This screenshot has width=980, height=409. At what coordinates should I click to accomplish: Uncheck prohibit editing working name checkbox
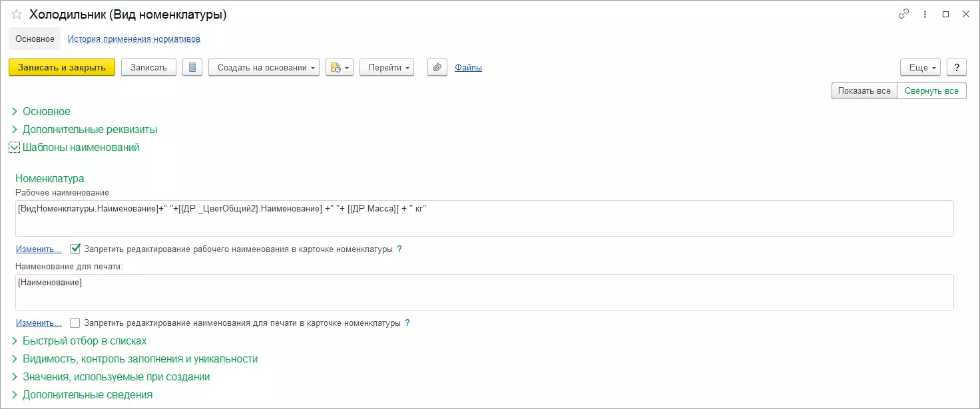click(75, 249)
